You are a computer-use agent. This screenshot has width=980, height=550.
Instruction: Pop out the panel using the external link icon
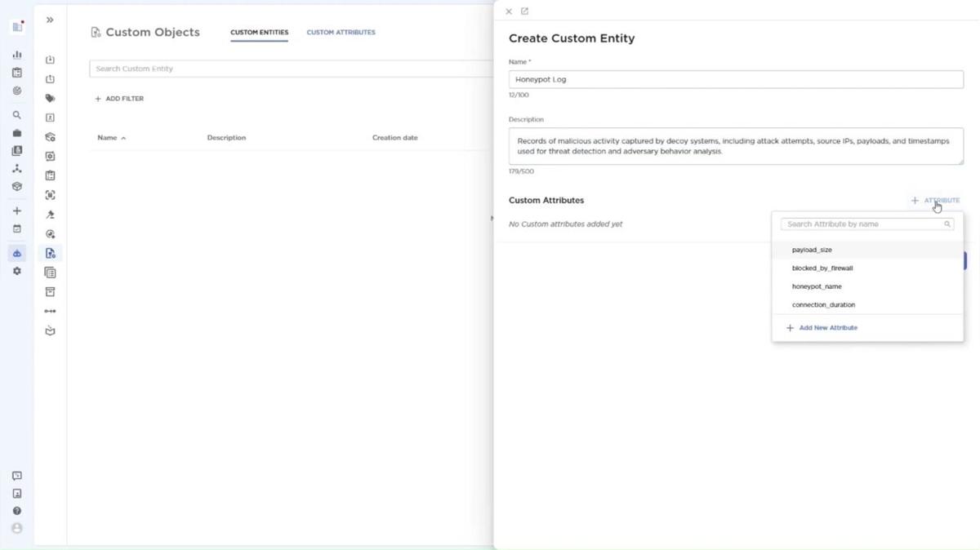[x=524, y=11]
